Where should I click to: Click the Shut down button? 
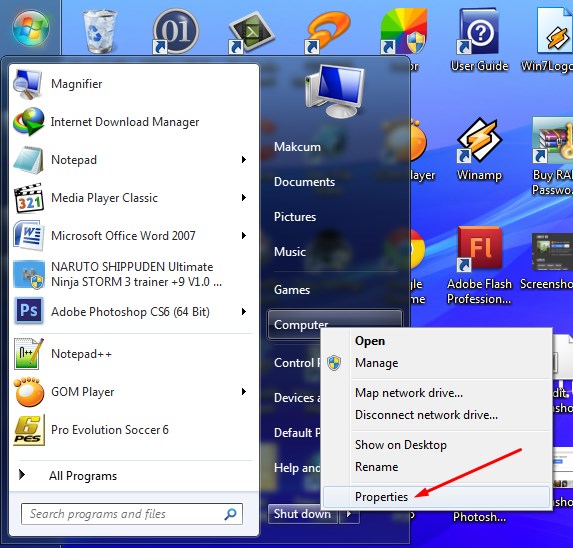[x=303, y=514]
